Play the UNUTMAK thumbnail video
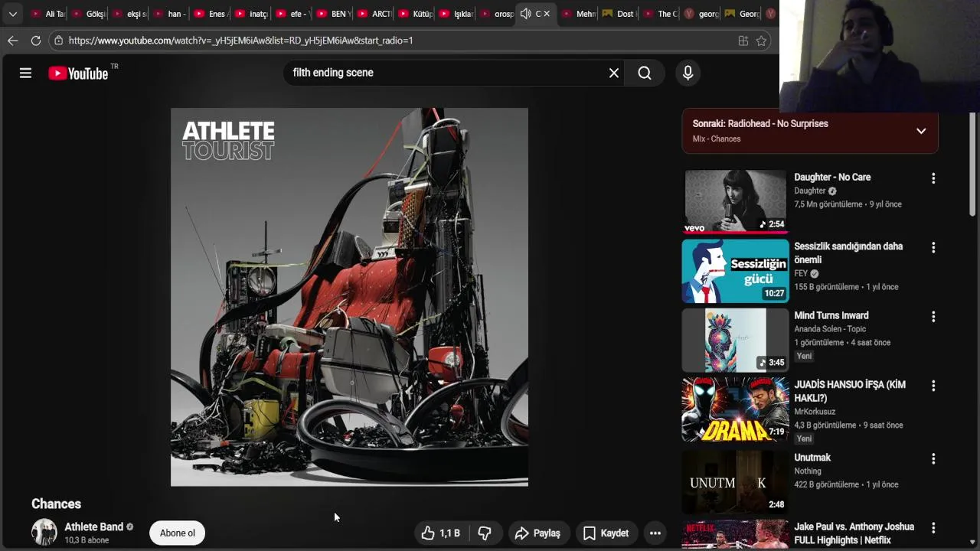The width and height of the screenshot is (980, 551). tap(735, 482)
